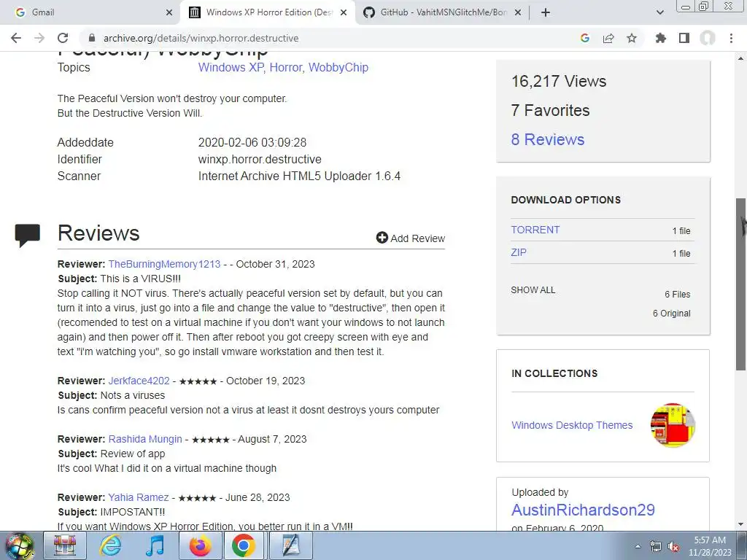Launch Firefox from the taskbar
747x560 pixels.
click(200, 545)
